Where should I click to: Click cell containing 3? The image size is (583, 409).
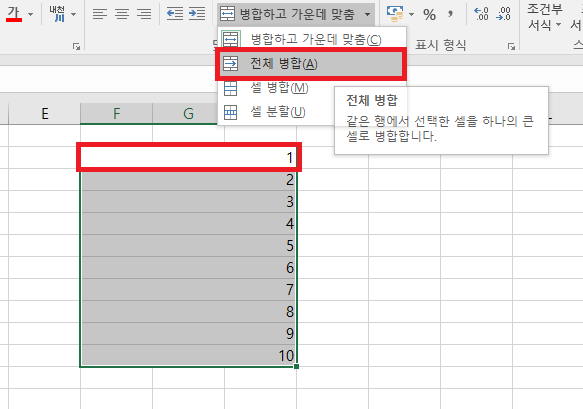pyautogui.click(x=189, y=202)
